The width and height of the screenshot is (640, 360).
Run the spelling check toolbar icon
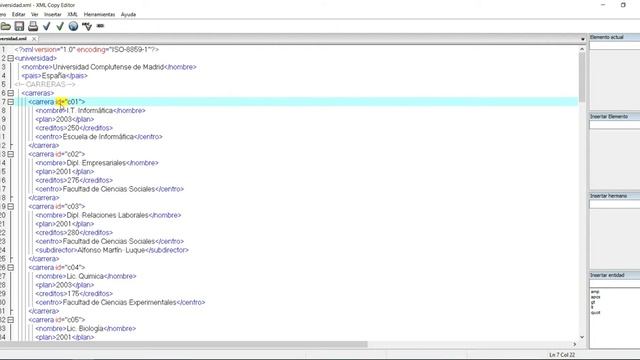[87, 27]
